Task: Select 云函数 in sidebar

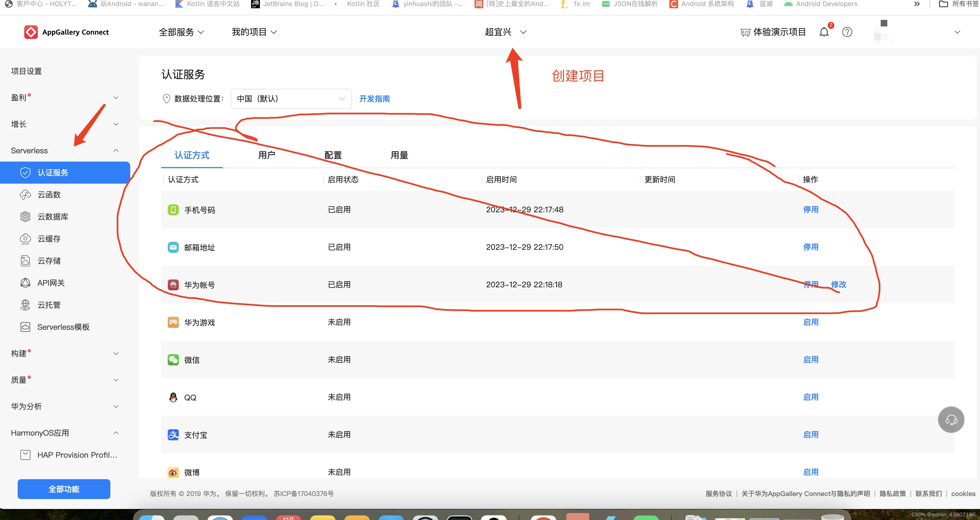Action: pos(49,195)
